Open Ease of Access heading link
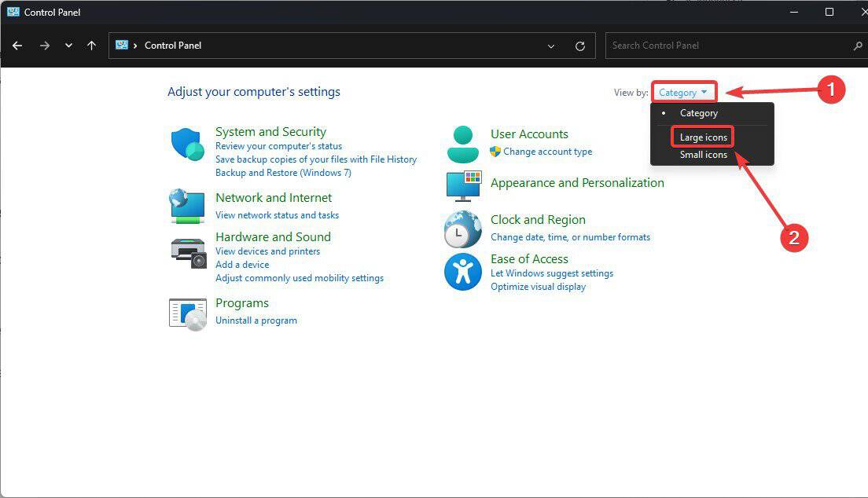The width and height of the screenshot is (868, 498). tap(529, 259)
